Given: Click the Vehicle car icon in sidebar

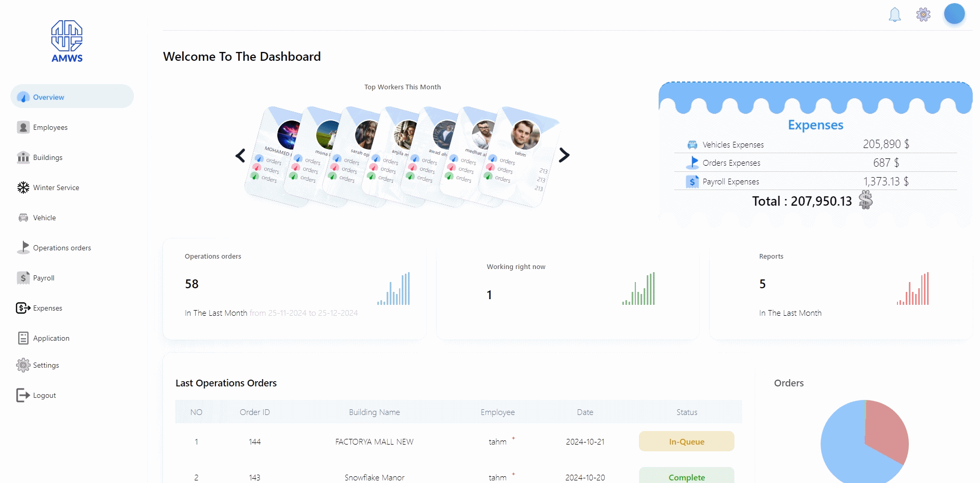Looking at the screenshot, I should click(23, 218).
